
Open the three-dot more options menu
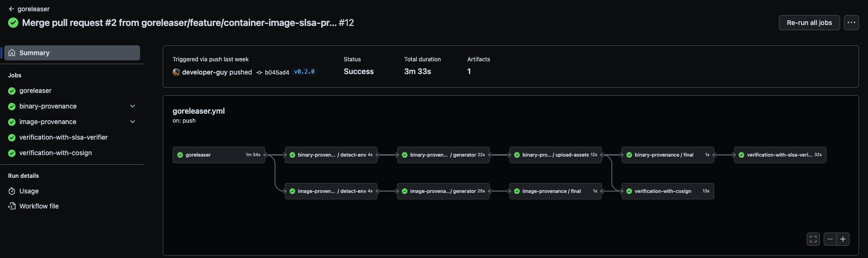pos(851,23)
